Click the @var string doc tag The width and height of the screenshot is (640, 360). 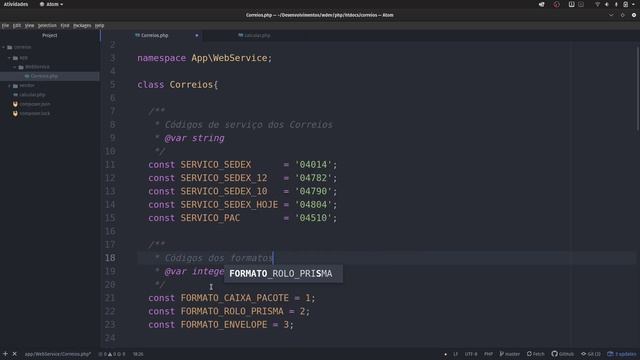[194, 138]
